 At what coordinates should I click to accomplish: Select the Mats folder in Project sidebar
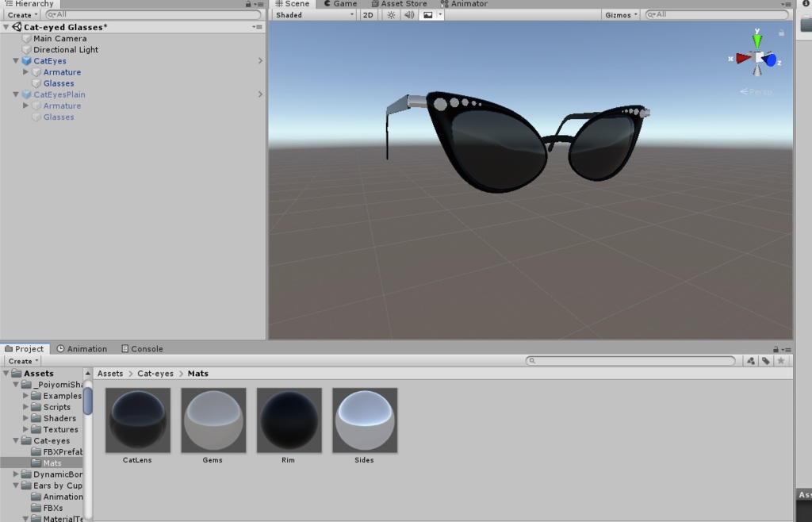tap(52, 463)
